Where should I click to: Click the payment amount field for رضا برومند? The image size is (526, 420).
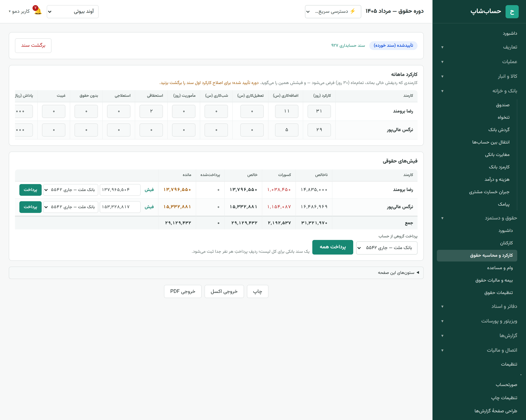point(120,190)
